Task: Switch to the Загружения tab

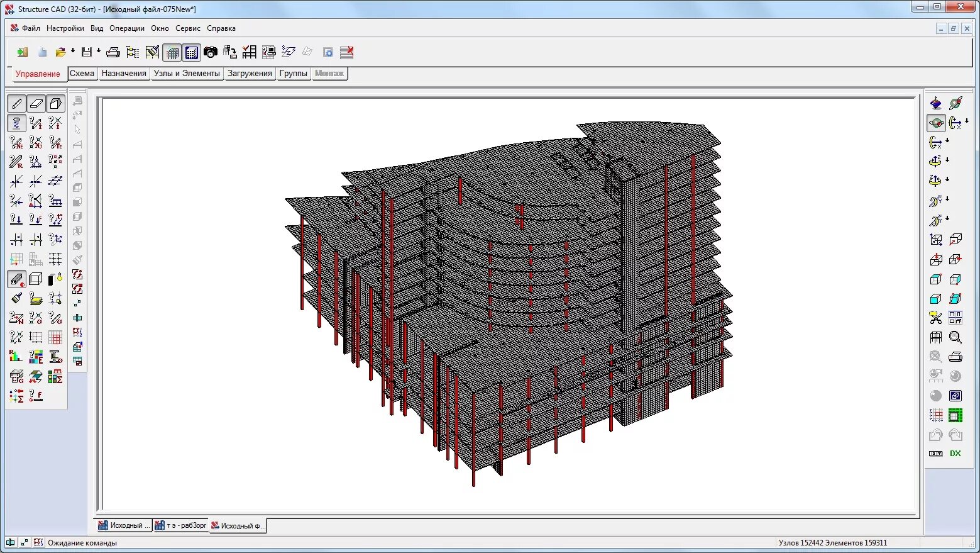Action: coord(250,74)
